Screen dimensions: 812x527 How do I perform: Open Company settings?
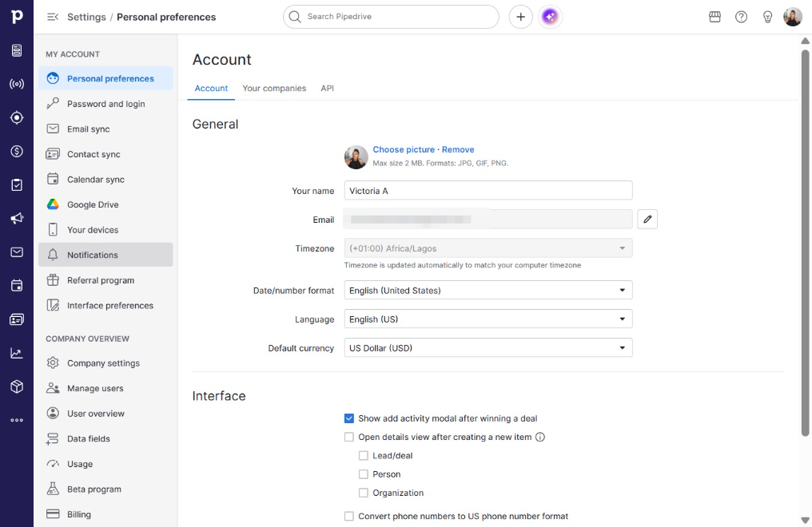pos(105,363)
